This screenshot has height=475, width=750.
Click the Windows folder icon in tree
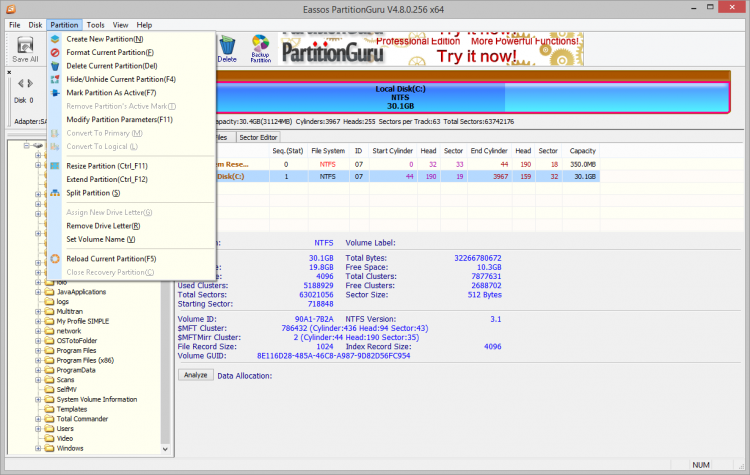tap(49, 448)
